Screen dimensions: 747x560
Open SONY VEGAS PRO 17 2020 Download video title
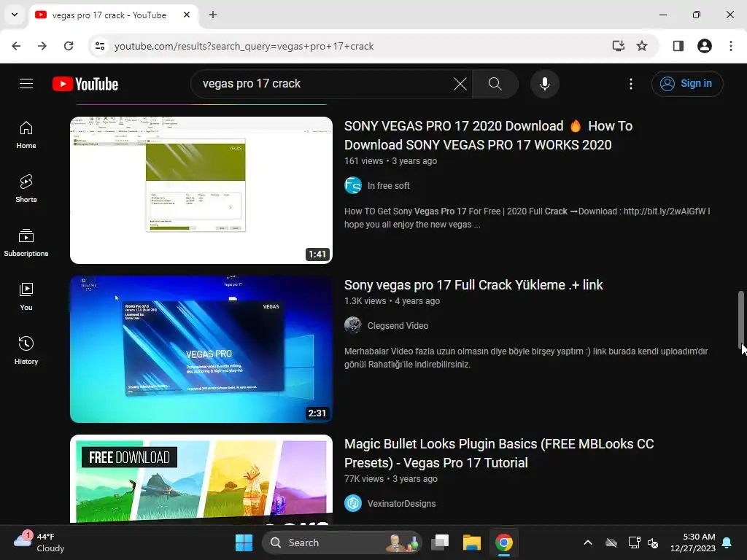coord(488,135)
